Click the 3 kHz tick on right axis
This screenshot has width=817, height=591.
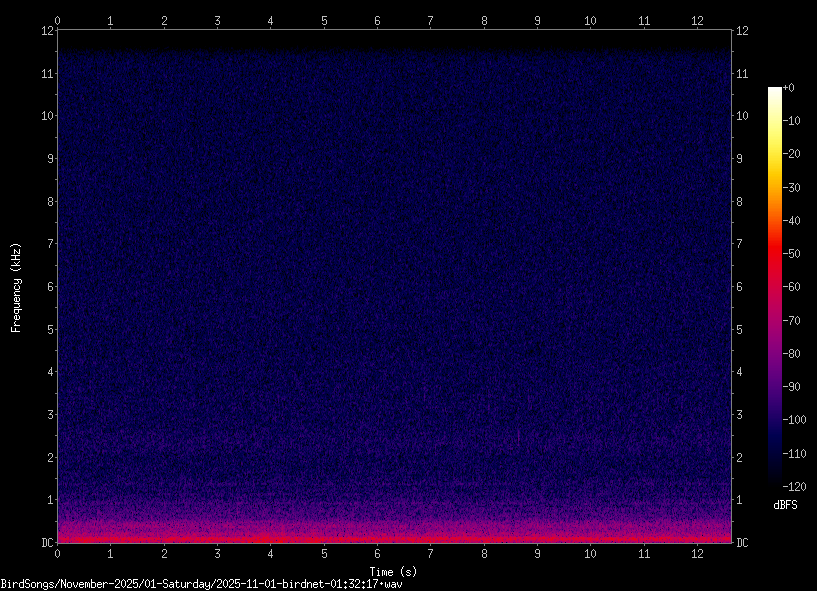[x=740, y=415]
